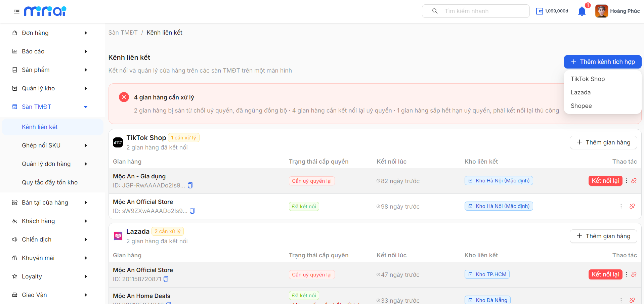Open the notification bell

[x=582, y=11]
